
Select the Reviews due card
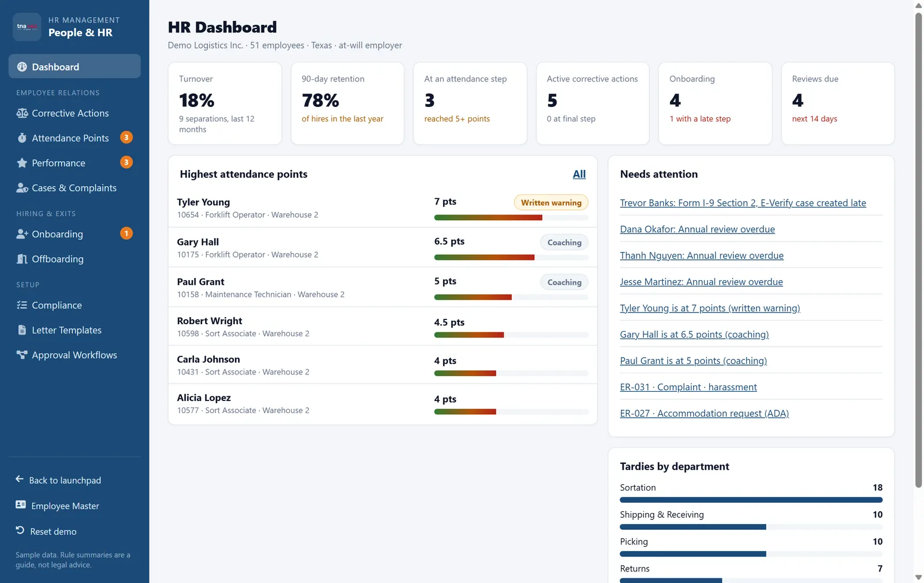click(x=837, y=103)
